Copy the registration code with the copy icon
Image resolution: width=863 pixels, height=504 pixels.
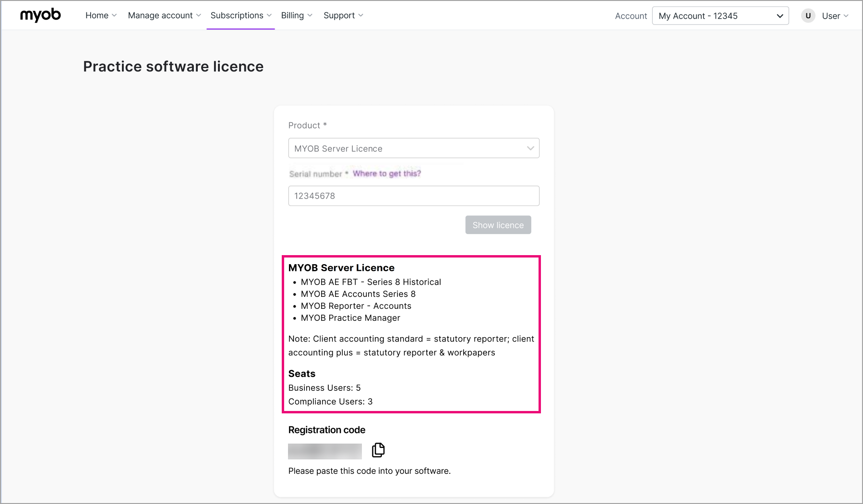(x=378, y=450)
